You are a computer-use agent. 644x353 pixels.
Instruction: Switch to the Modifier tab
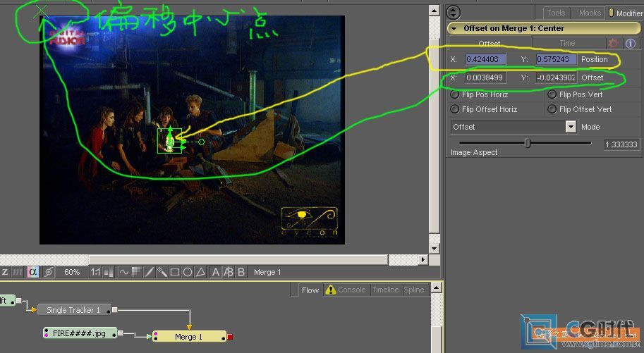626,13
